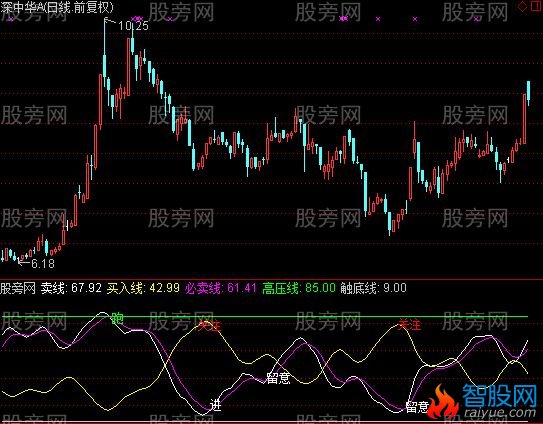This screenshot has height=424, width=543.
Task: Click the last cyan candlestick at the chart end
Action: [528, 93]
